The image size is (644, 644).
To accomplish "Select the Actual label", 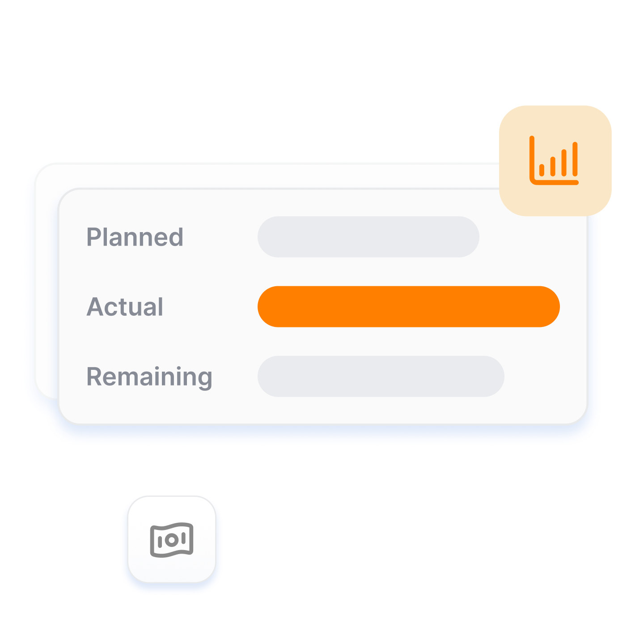I will coord(125,307).
